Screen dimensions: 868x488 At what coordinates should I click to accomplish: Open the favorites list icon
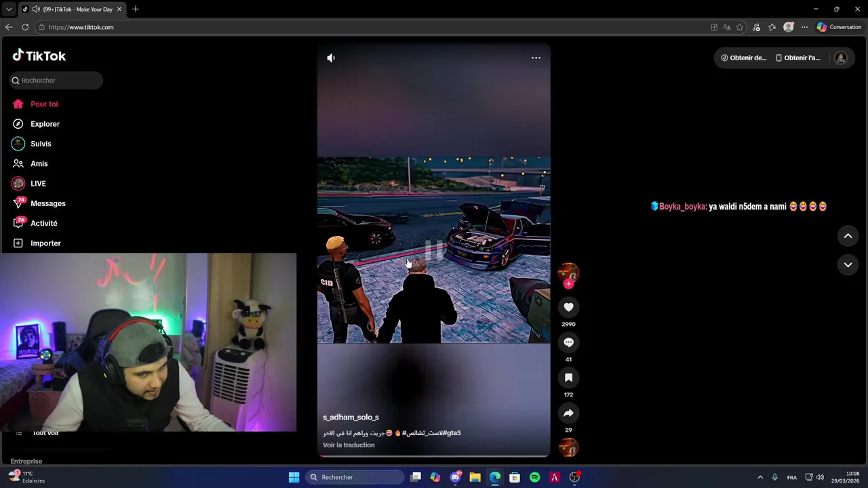tap(772, 27)
